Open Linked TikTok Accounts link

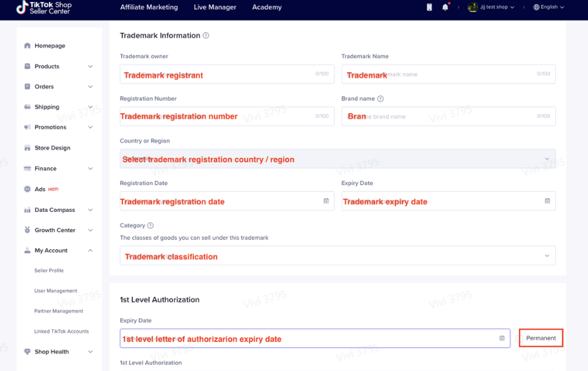tap(61, 331)
